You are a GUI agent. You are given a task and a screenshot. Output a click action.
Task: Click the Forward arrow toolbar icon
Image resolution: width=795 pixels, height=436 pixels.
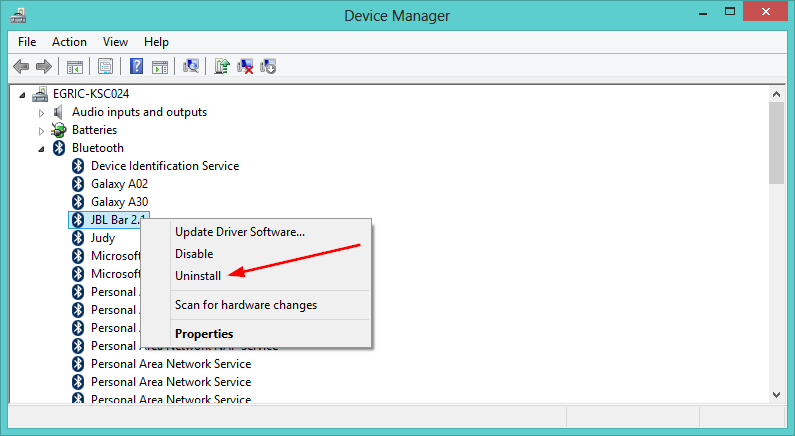[x=43, y=66]
